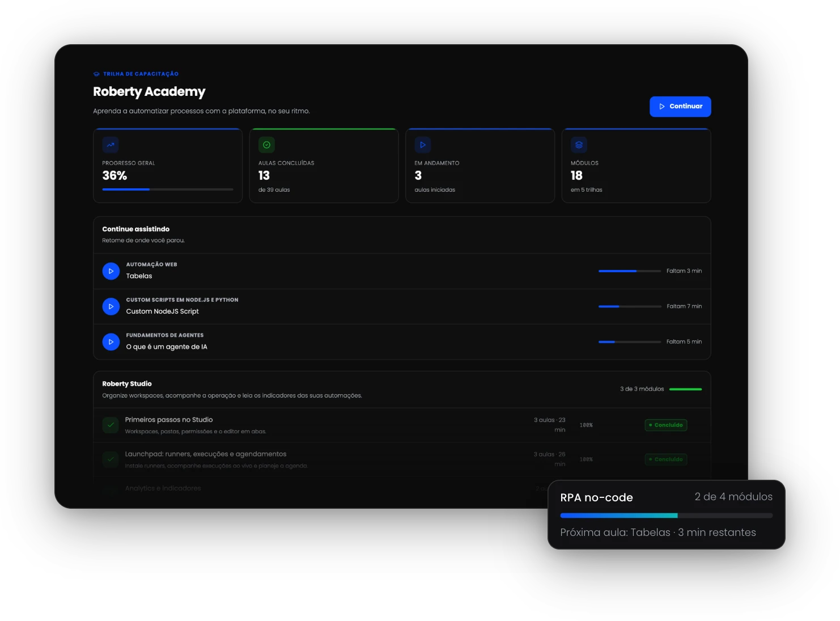
Task: Click the '2 de 4 módulos' text
Action: 733,497
